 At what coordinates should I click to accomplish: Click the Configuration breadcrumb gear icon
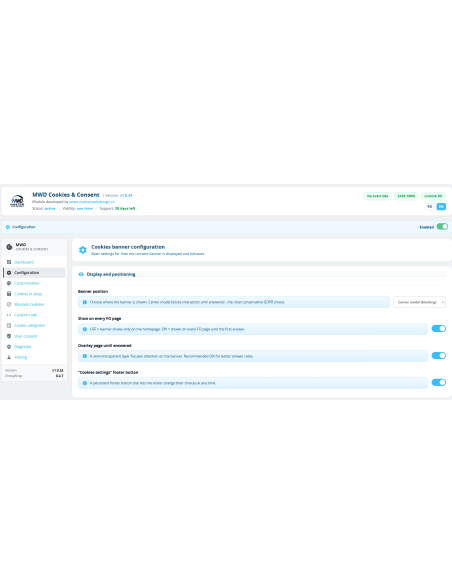tap(8, 227)
